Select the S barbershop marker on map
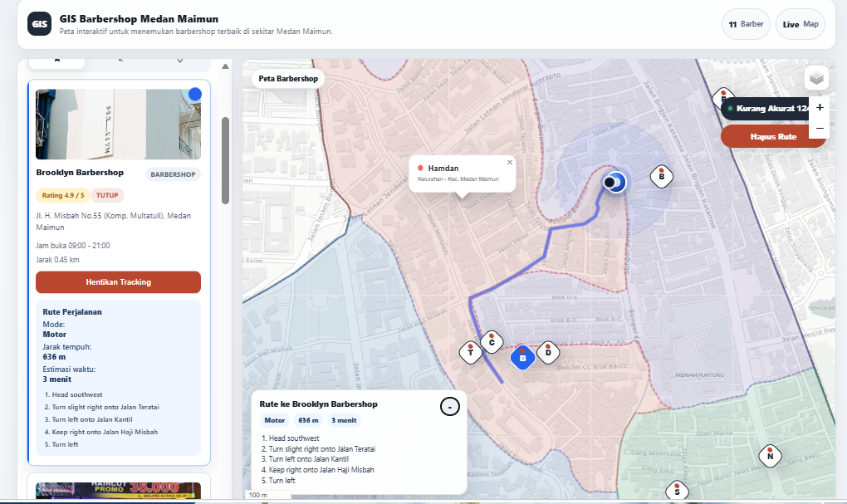847x504 pixels. pos(677,491)
